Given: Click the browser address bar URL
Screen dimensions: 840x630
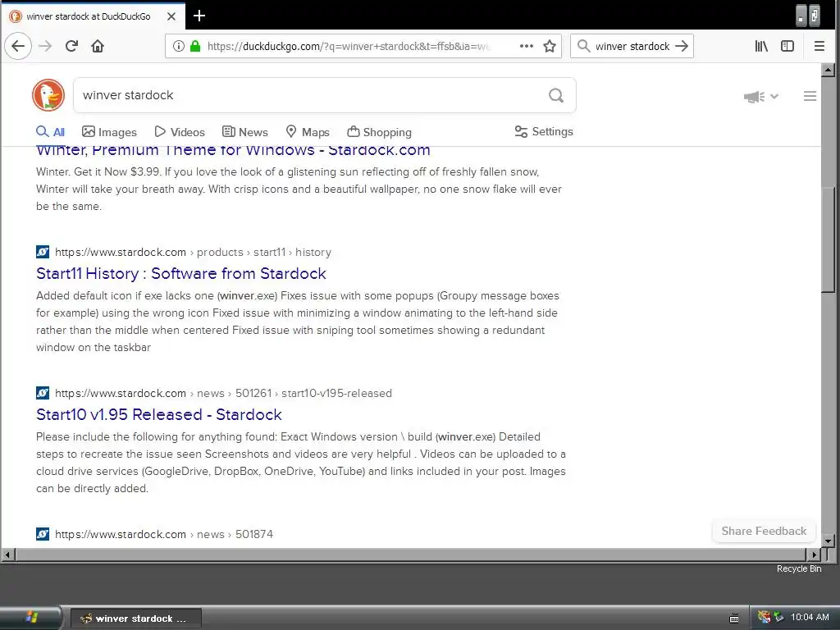Looking at the screenshot, I should 348,46.
